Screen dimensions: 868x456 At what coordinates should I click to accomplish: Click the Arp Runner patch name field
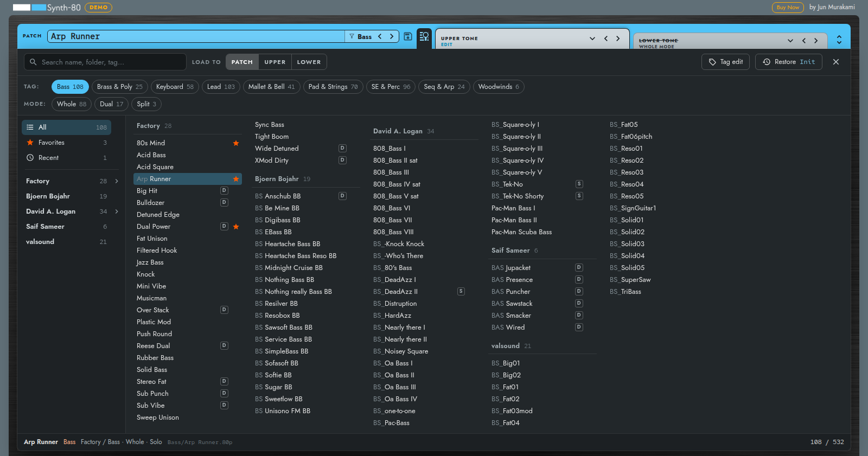[196, 36]
